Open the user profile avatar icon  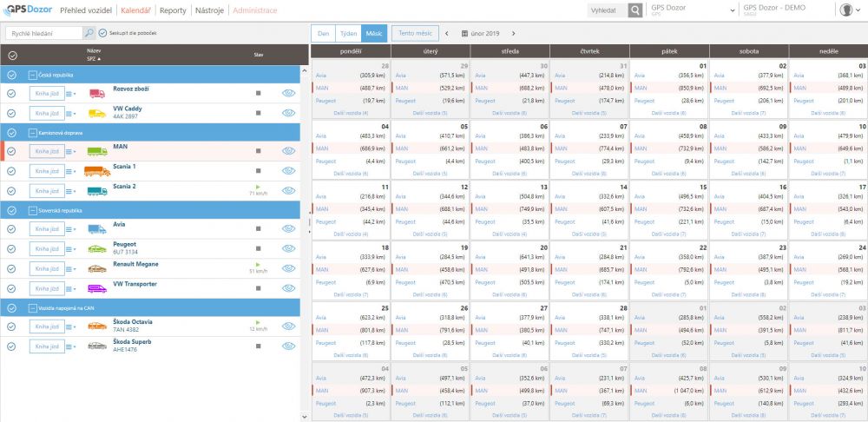click(846, 10)
